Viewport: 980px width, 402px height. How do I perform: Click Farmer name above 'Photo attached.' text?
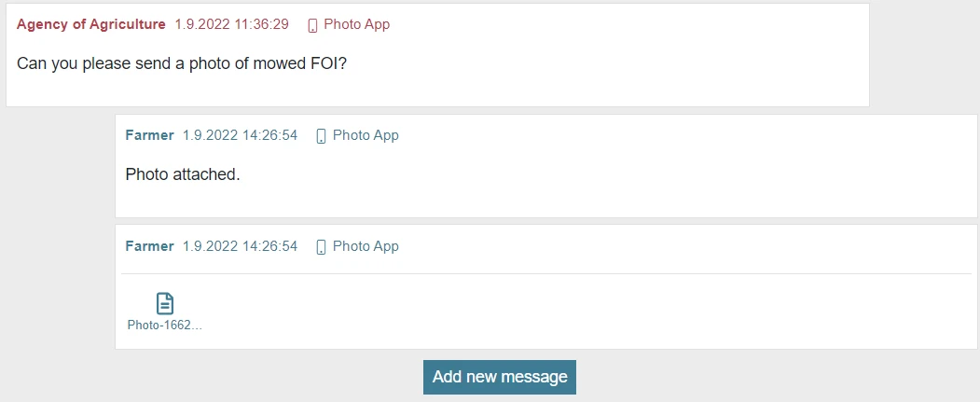(x=149, y=135)
